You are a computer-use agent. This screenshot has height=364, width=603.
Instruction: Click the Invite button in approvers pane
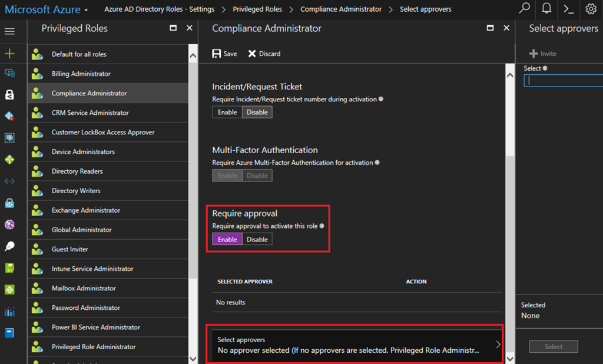pos(542,54)
